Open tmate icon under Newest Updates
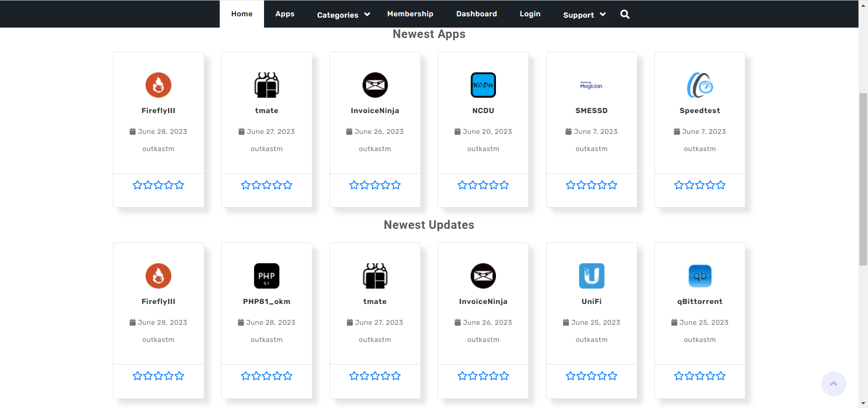Image resolution: width=868 pixels, height=408 pixels. (375, 276)
